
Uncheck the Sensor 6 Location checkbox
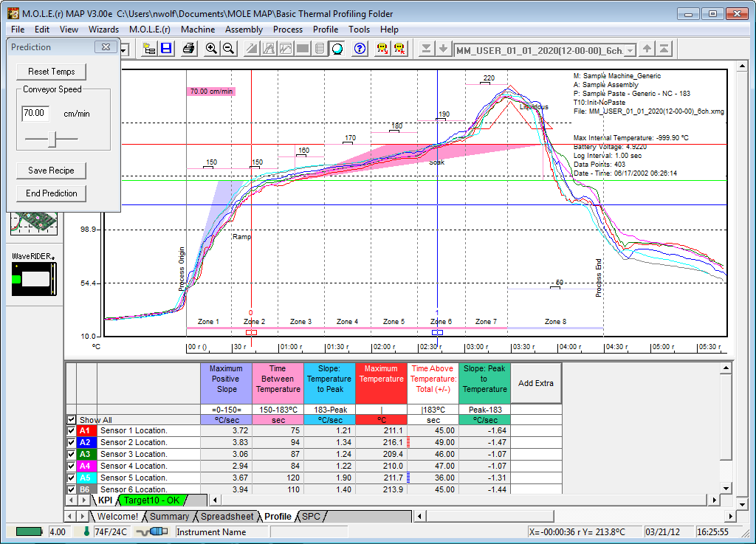coord(72,489)
